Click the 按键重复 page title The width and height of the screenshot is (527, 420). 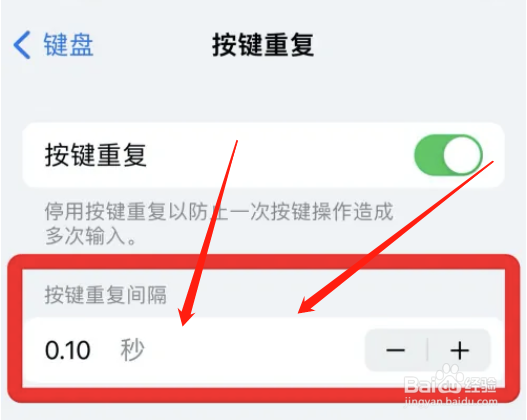(x=263, y=45)
